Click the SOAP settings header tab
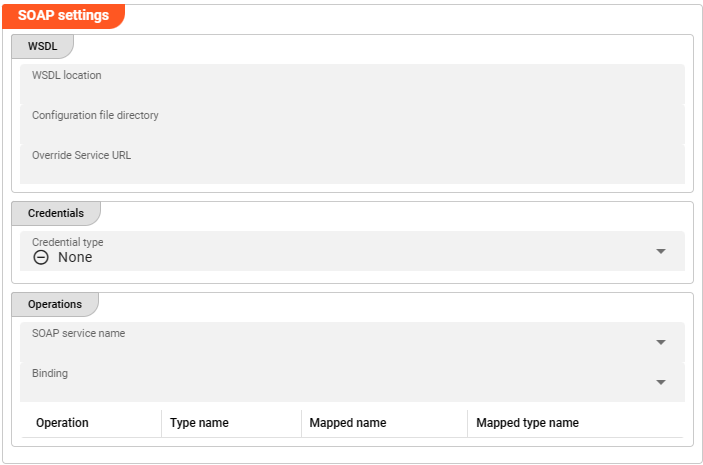 tap(64, 15)
